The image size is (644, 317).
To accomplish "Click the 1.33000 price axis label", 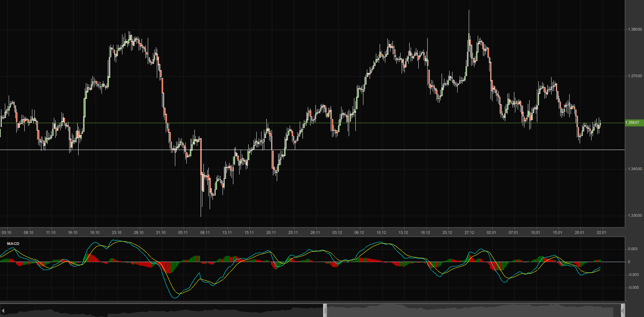I will click(635, 216).
